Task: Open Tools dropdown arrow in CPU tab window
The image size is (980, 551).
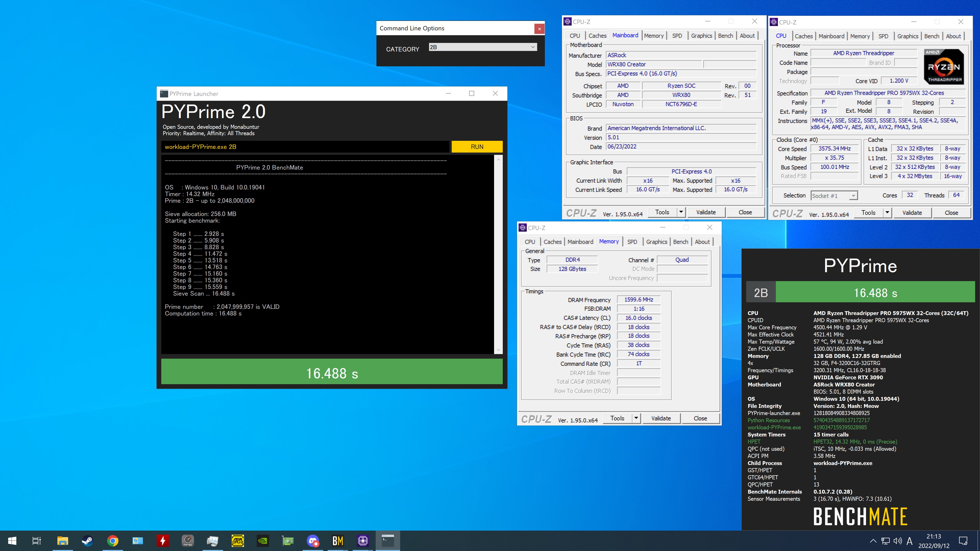Action: click(x=887, y=212)
